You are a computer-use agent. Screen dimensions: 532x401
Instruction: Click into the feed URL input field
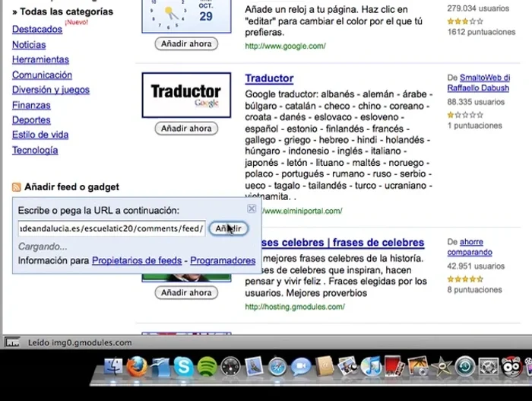pyautogui.click(x=112, y=228)
